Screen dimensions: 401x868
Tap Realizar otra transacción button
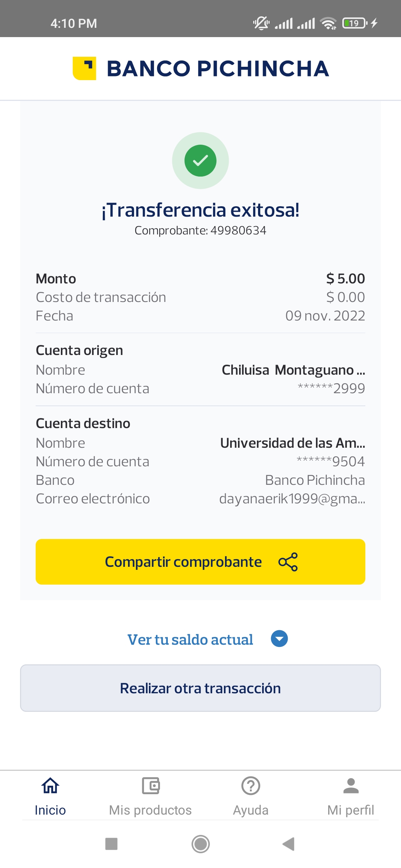(200, 688)
